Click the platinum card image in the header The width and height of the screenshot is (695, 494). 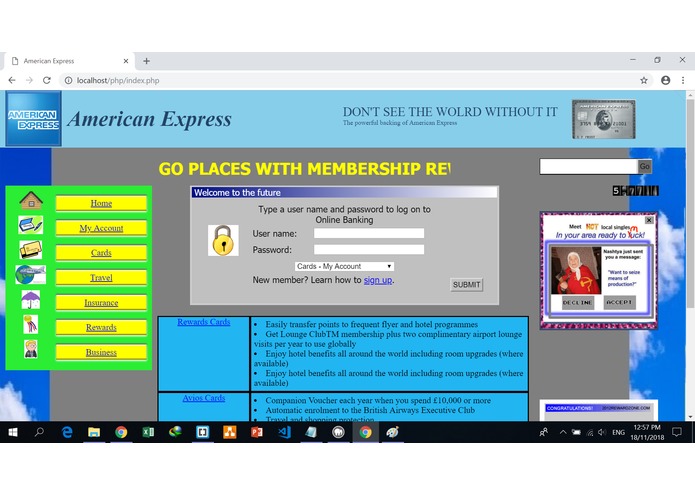[x=603, y=119]
